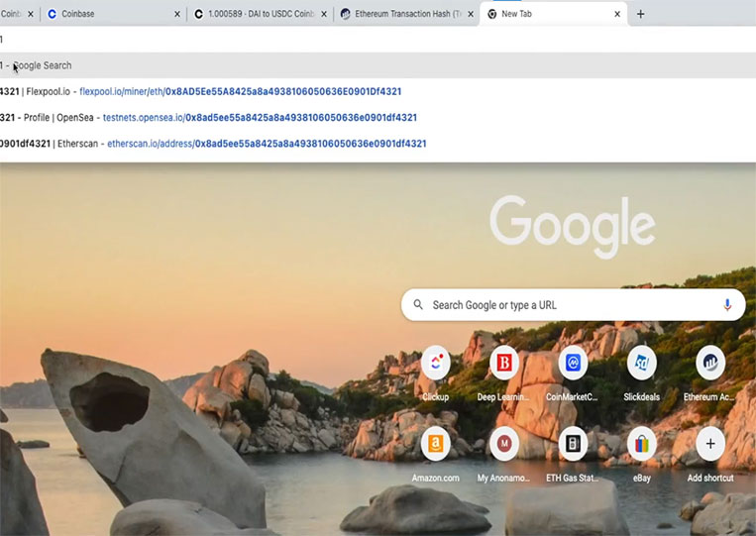Open the CoinMarketCap shortcut icon
Screen dimensions: 756x536
[x=573, y=363]
